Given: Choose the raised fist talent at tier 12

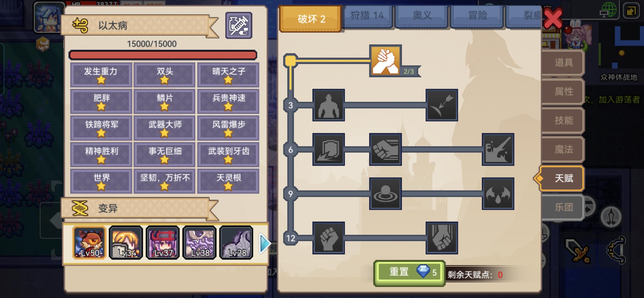Looking at the screenshot, I should pyautogui.click(x=329, y=238).
